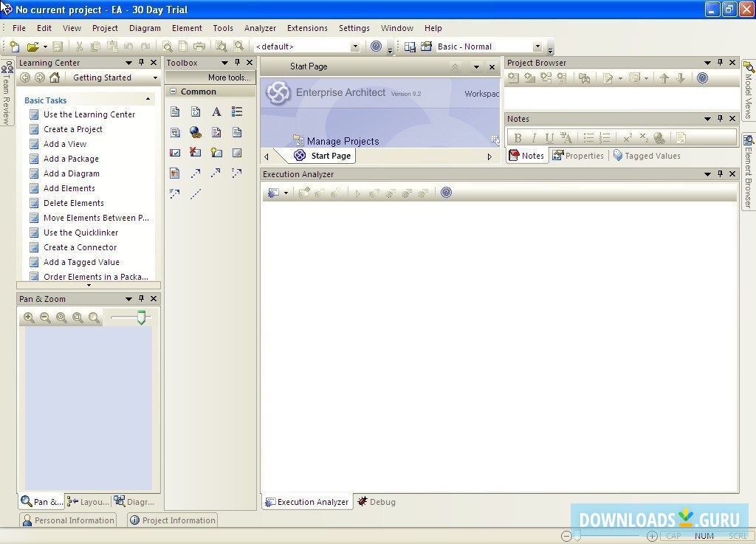Open the Extensions menu

pos(307,28)
